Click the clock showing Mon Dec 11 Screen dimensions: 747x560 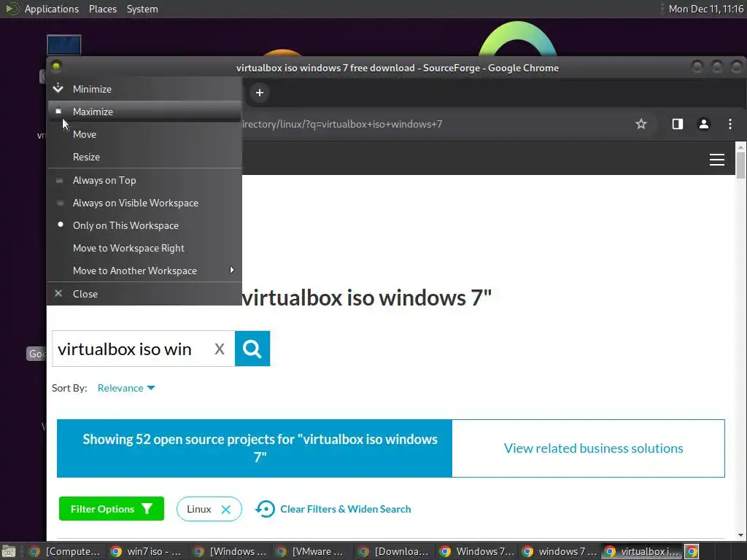(x=705, y=9)
